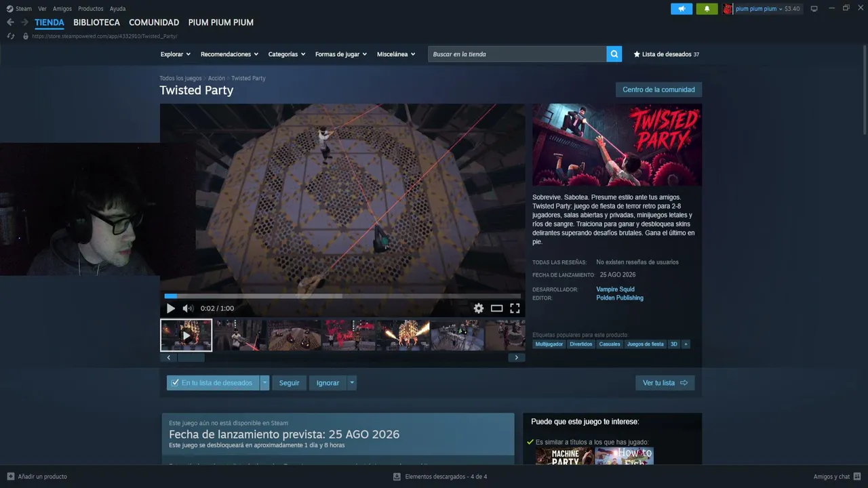Open the wishlist options dropdown arrow
This screenshot has width=868, height=488.
(x=265, y=383)
